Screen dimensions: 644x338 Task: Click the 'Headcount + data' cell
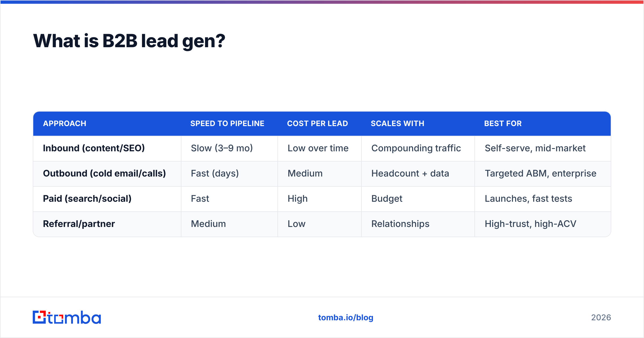(x=418, y=174)
